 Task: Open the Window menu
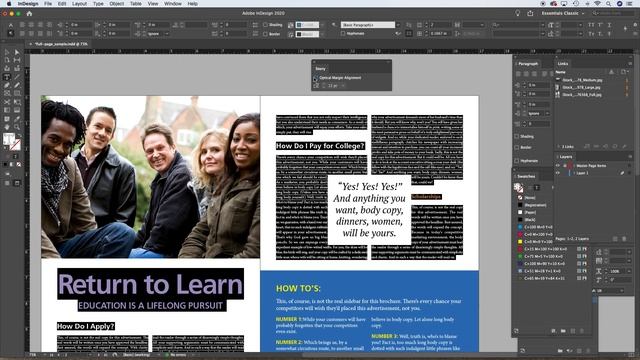tap(173, 4)
